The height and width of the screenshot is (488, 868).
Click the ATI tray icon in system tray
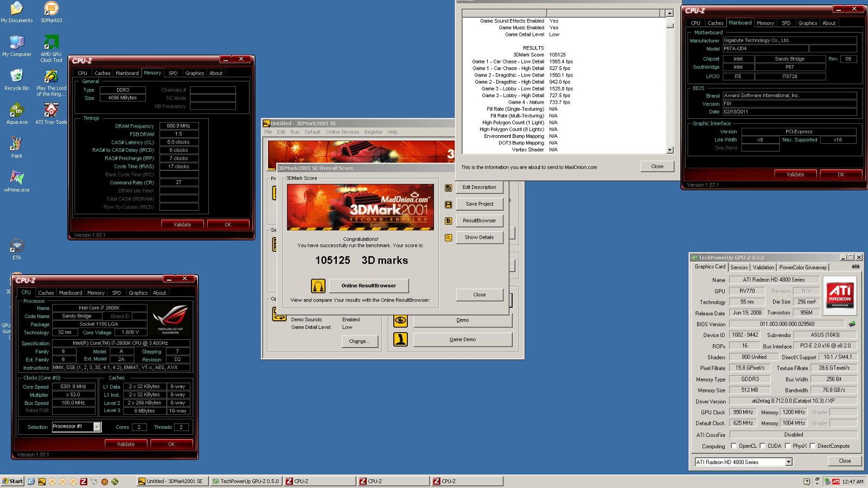point(836,481)
